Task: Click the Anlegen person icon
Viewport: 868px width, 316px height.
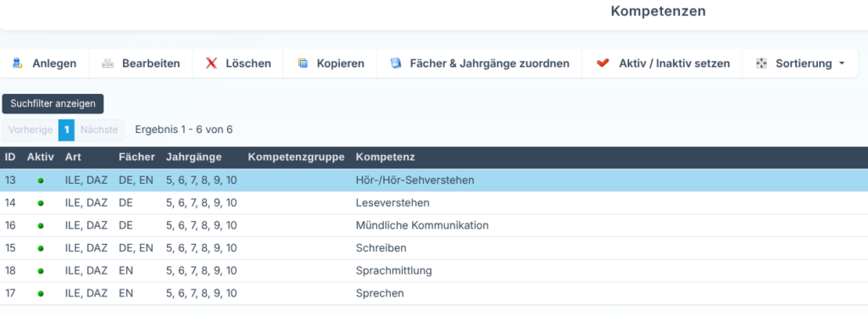Action: pos(18,63)
